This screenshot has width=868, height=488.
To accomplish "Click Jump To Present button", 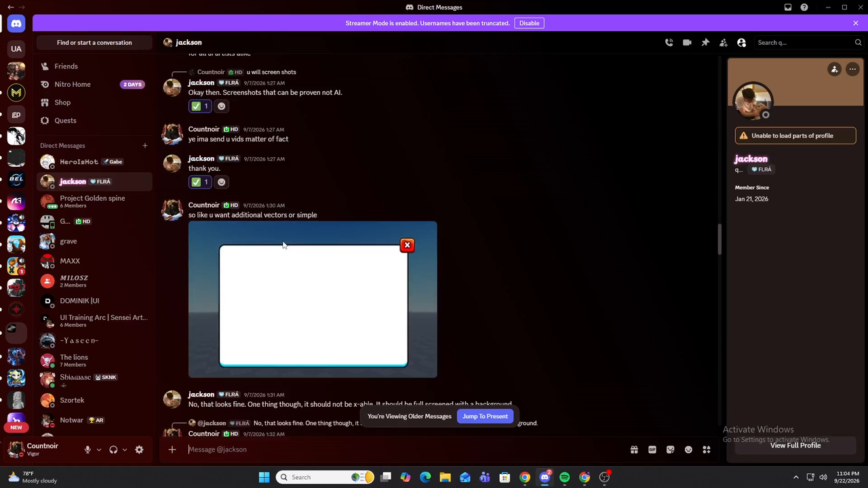I will [485, 416].
